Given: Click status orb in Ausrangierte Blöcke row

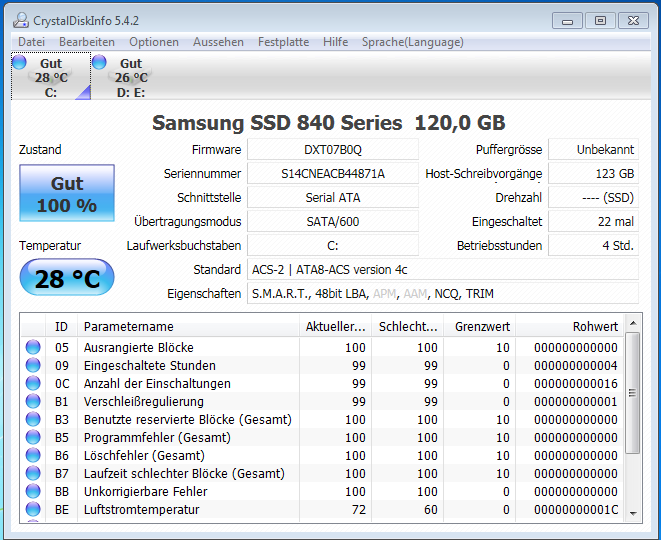Looking at the screenshot, I should tap(33, 347).
